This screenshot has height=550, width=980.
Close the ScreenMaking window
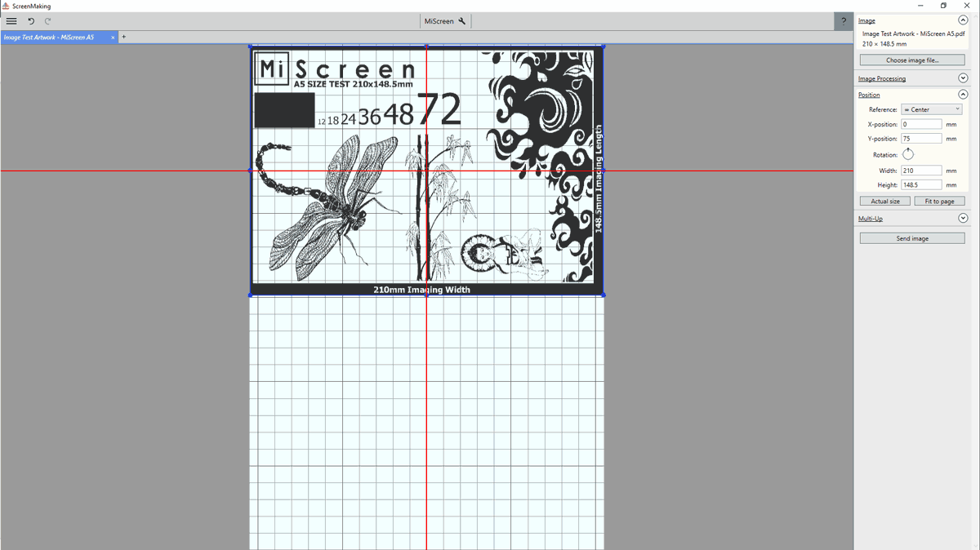(x=967, y=6)
